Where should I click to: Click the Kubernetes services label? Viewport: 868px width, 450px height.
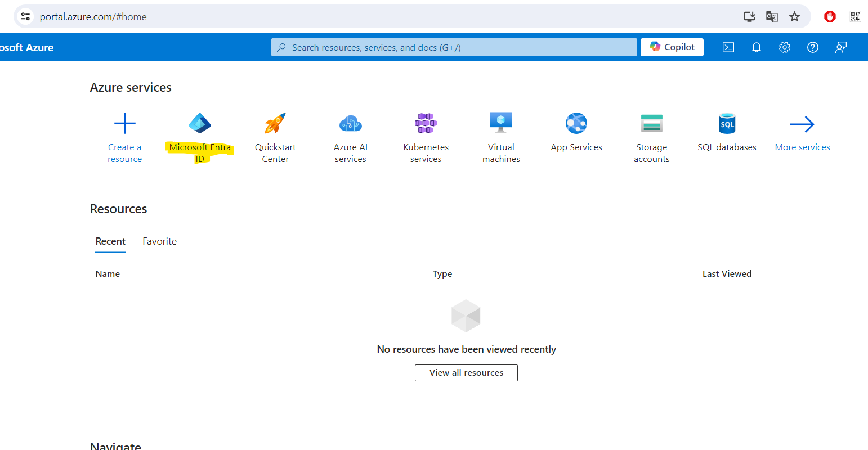[x=426, y=153]
